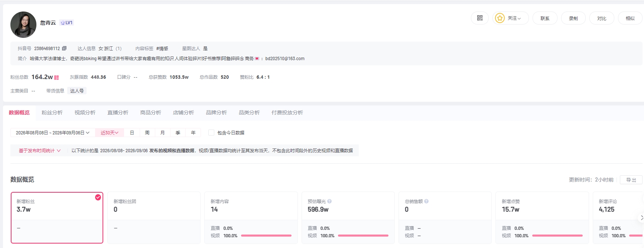Open the 视频分析 tab

(x=85, y=112)
